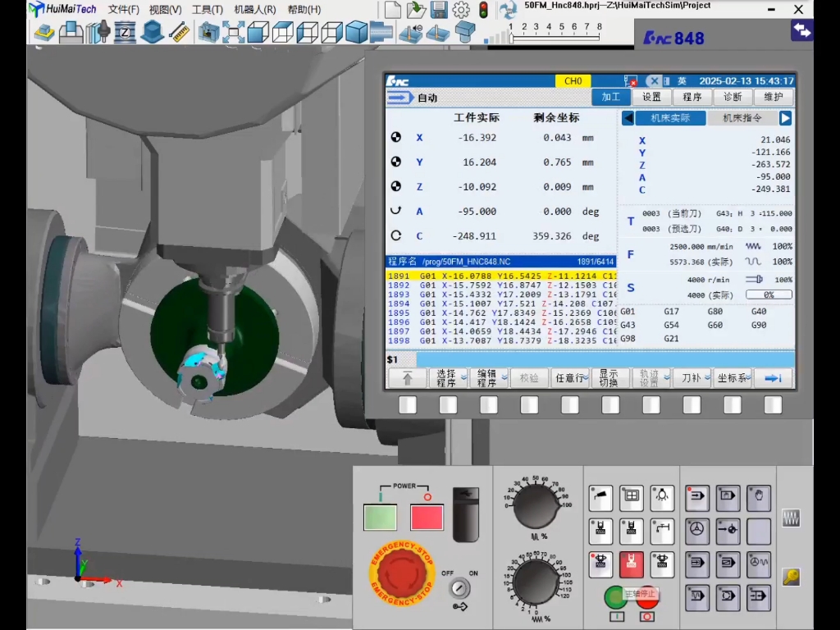Image resolution: width=840 pixels, height=630 pixels.
Task: Click the cutting tool icon with speaker symbol
Action: point(411,32)
